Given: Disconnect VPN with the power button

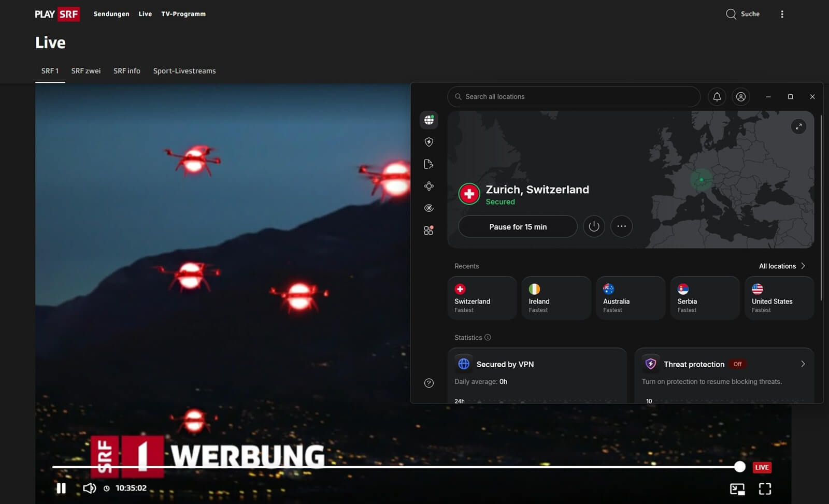Looking at the screenshot, I should pos(594,226).
